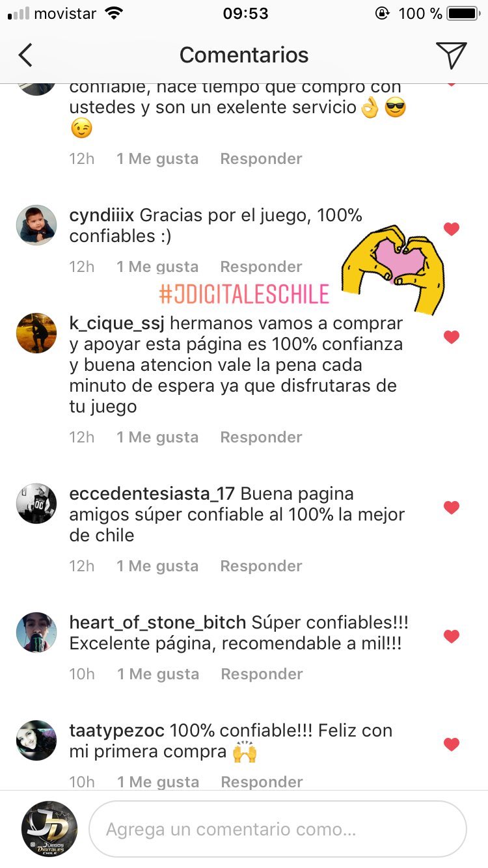This screenshot has width=488, height=868.
Task: Unlike the k_cique_ssj comment heart
Action: pos(451,337)
